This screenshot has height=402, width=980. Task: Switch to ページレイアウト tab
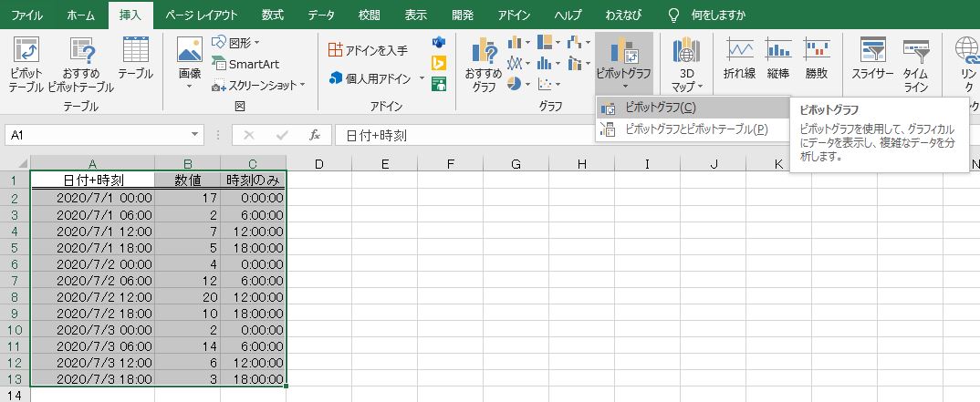click(x=202, y=15)
